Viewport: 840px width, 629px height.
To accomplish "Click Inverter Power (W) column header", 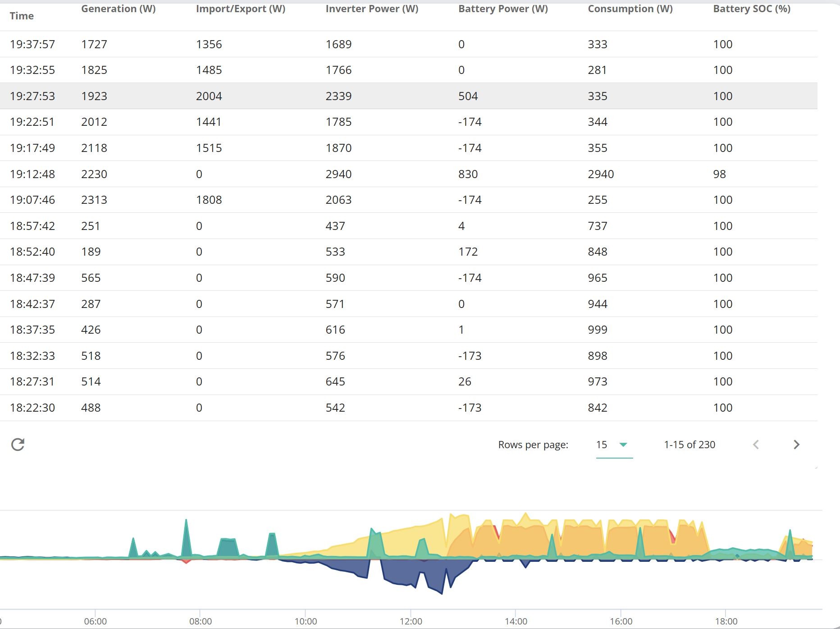I will (372, 9).
